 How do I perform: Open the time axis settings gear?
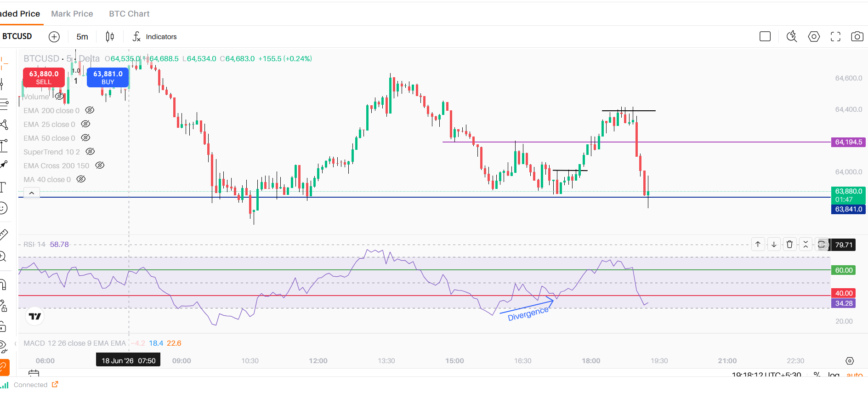coord(850,361)
